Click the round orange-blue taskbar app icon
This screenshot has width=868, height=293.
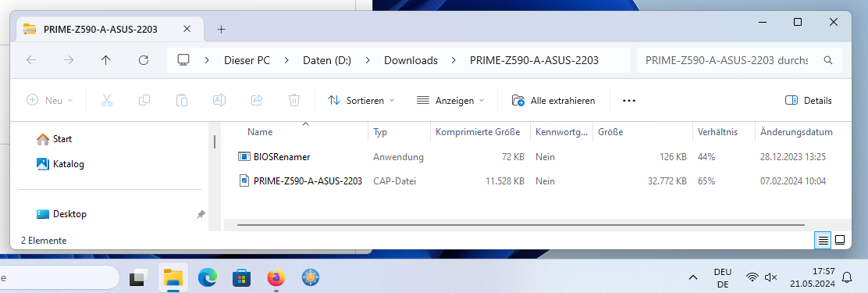click(311, 277)
